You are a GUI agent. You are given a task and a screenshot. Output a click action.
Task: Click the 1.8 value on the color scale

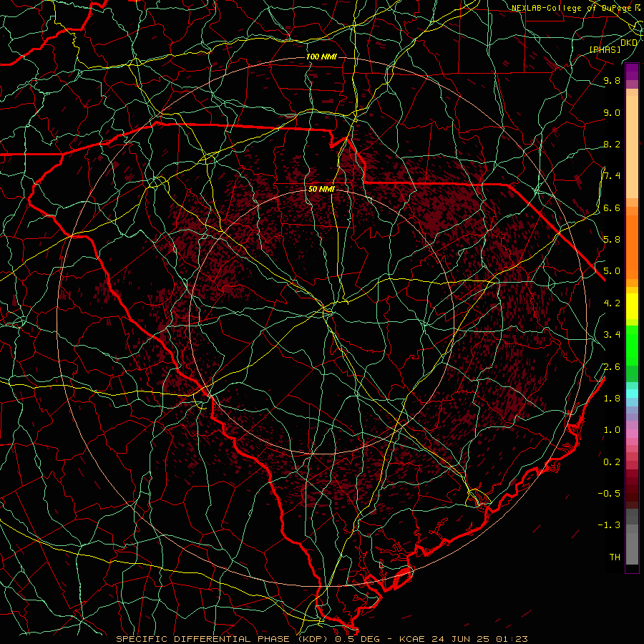pyautogui.click(x=612, y=399)
